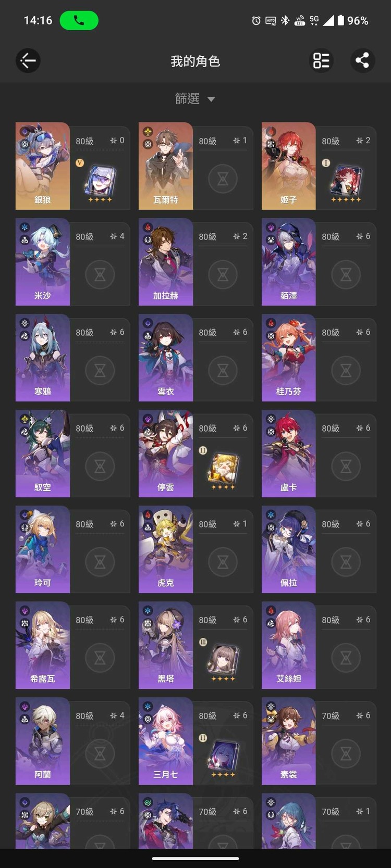The height and width of the screenshot is (868, 391).
Task: Open 黑塔's equipped light cone icon
Action: click(x=223, y=661)
